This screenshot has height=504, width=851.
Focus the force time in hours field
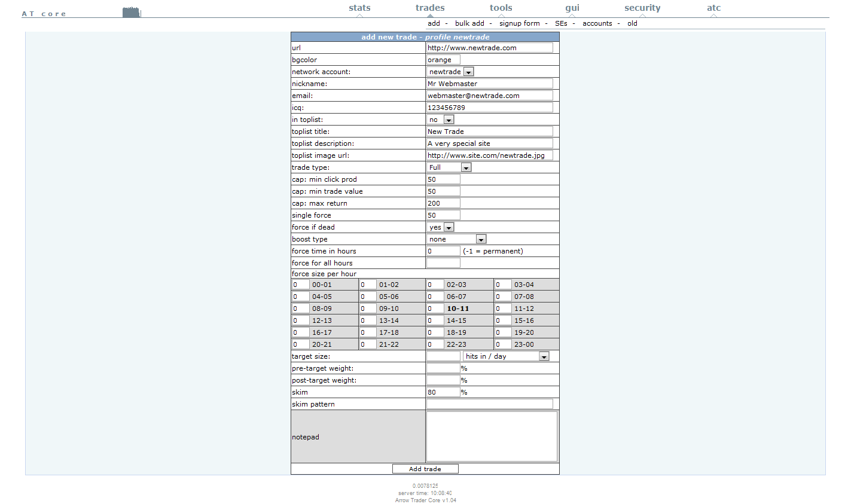pos(443,251)
